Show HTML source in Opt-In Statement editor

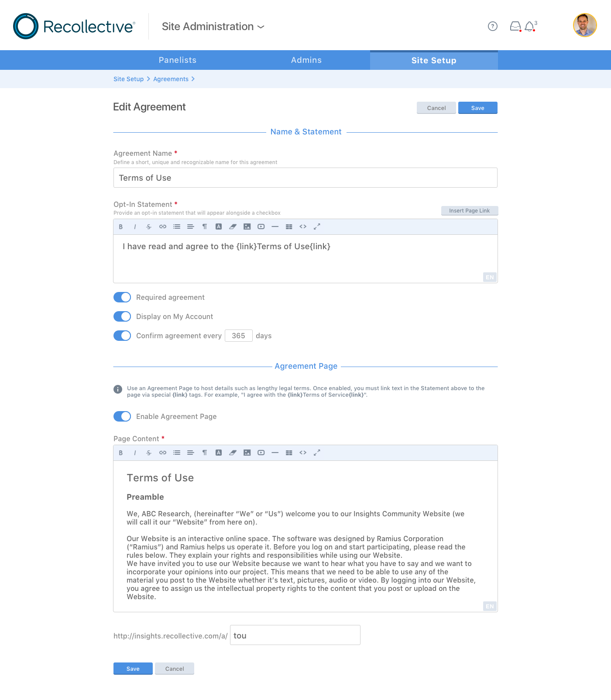tap(303, 226)
